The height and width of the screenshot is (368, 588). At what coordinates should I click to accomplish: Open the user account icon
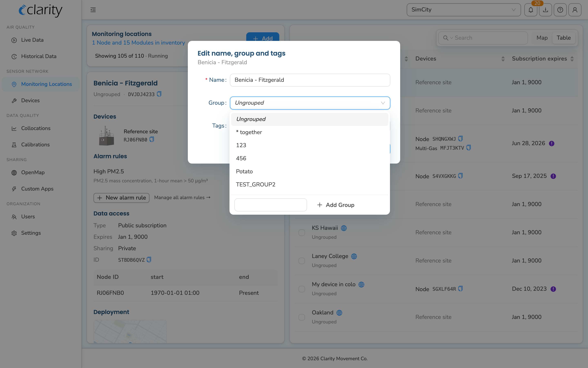[575, 10]
